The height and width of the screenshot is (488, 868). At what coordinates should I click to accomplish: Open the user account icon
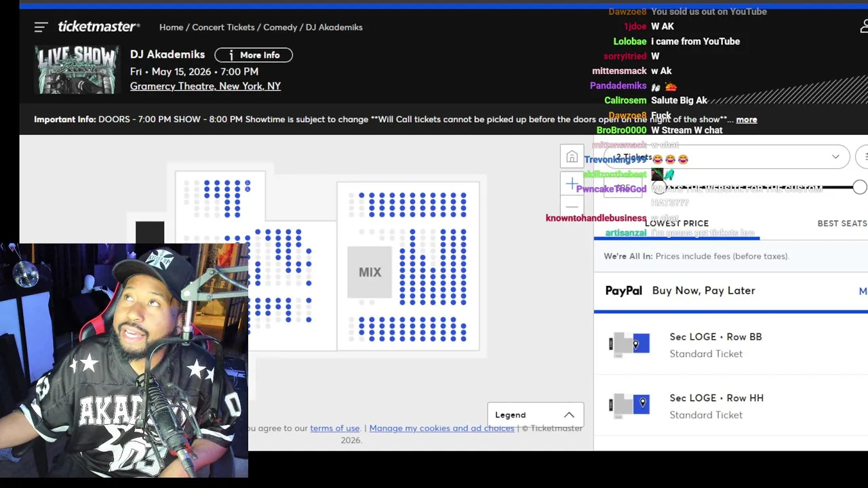863,26
